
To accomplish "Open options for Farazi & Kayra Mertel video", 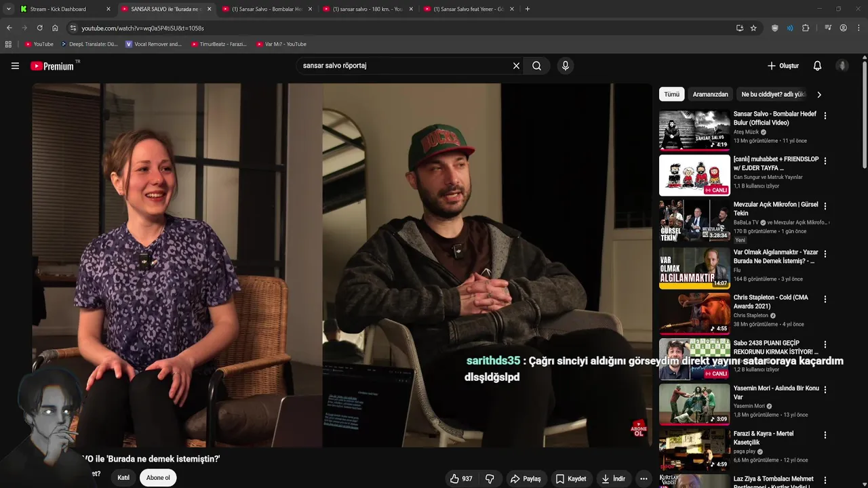I will pyautogui.click(x=825, y=435).
